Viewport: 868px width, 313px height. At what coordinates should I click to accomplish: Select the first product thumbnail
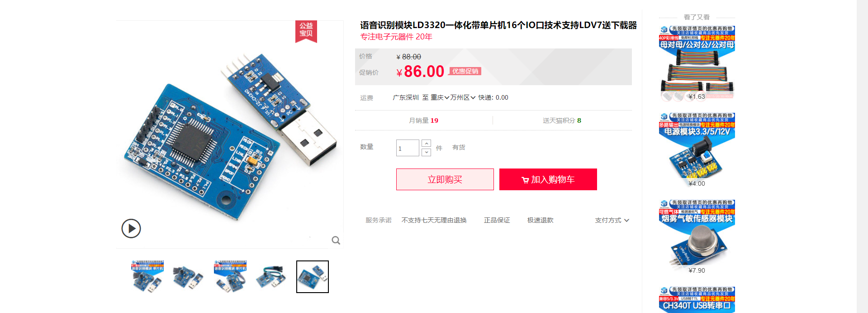point(147,277)
